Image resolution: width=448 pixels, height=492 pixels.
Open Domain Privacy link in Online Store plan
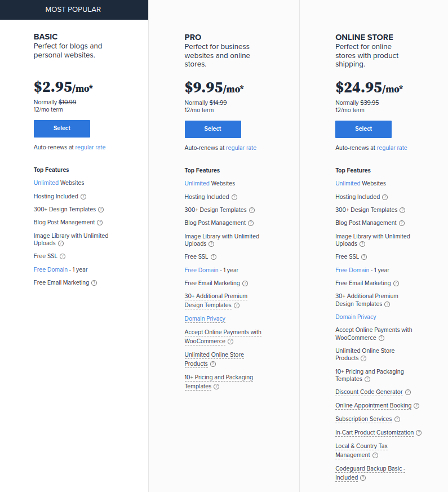(x=356, y=317)
